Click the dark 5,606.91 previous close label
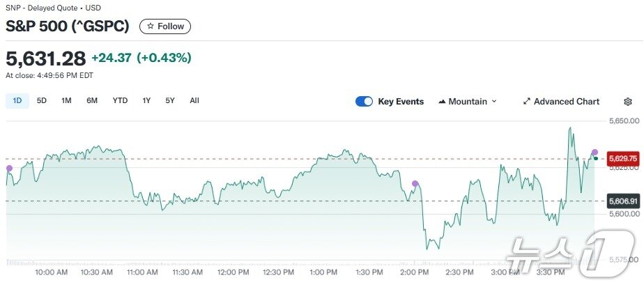Screen dimensions: 644x287 click(623, 201)
